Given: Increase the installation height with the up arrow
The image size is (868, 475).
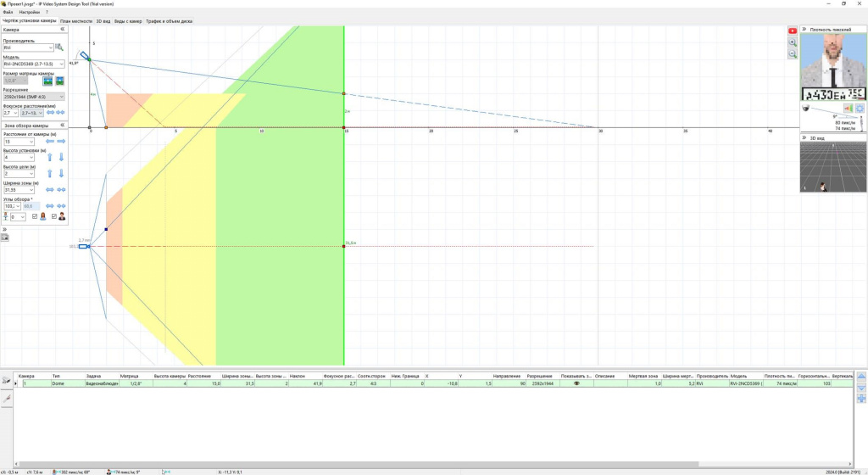Looking at the screenshot, I should (x=49, y=157).
